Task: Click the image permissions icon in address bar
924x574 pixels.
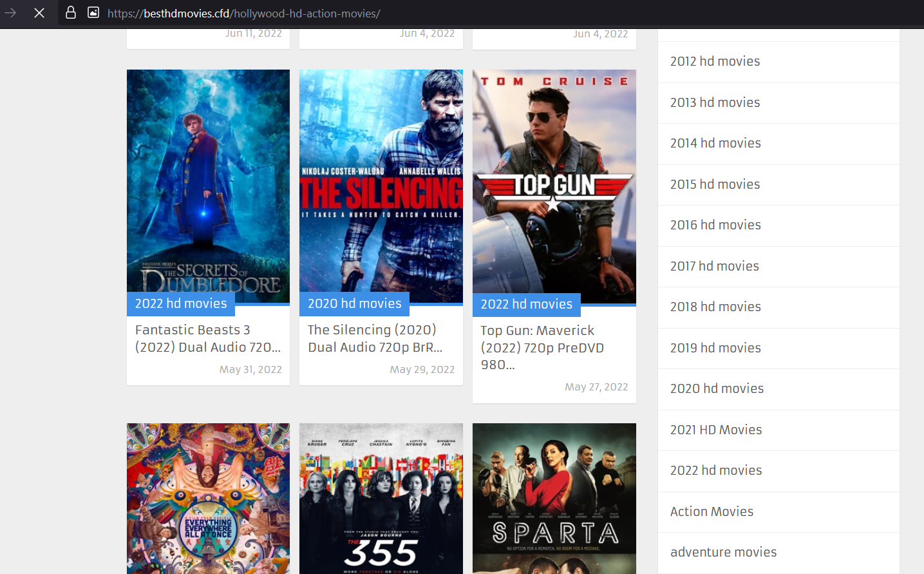Action: [93, 12]
